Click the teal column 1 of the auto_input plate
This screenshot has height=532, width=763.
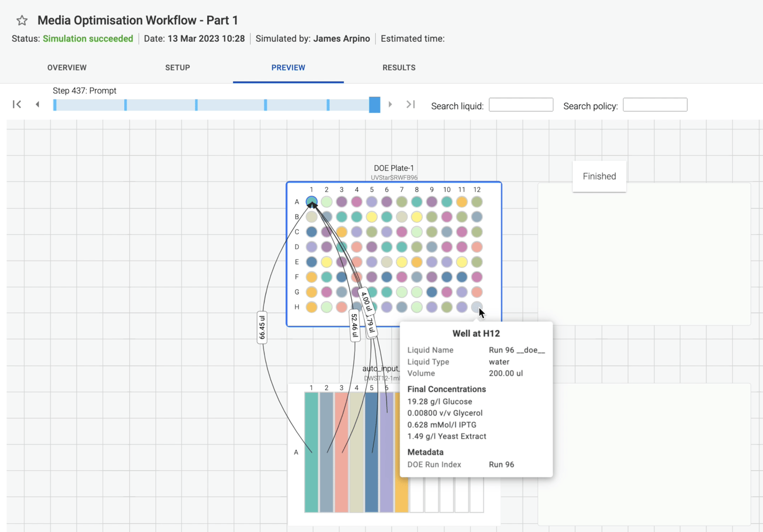point(311,452)
